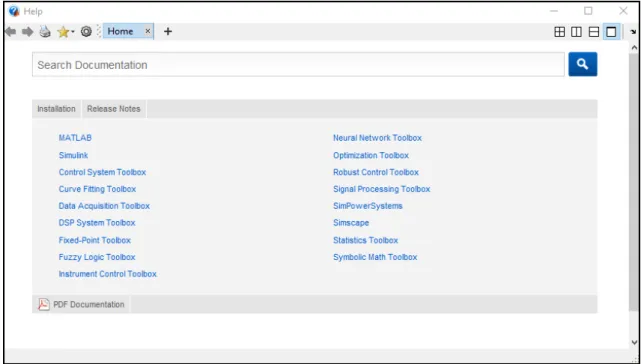Switch to four-pane grid layout
Image resolution: width=641 pixels, height=364 pixels.
[x=559, y=32]
